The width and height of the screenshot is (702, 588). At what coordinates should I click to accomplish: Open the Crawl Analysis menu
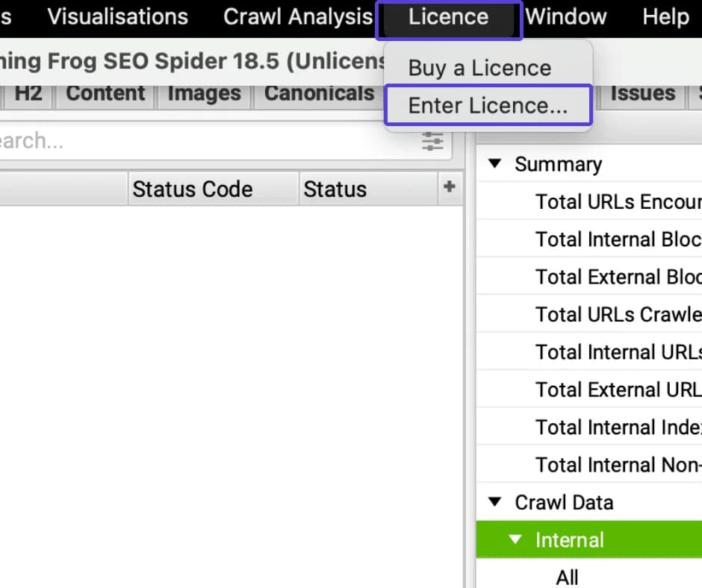296,16
